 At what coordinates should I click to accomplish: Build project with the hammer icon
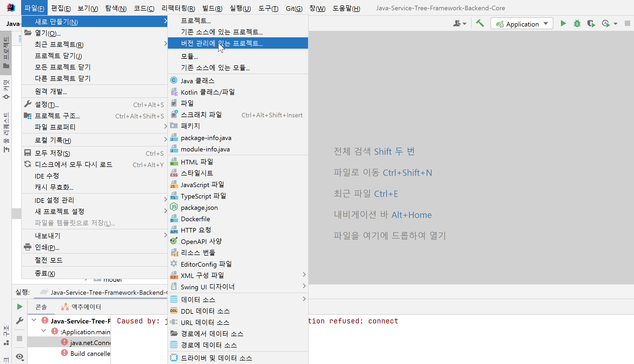(480, 24)
